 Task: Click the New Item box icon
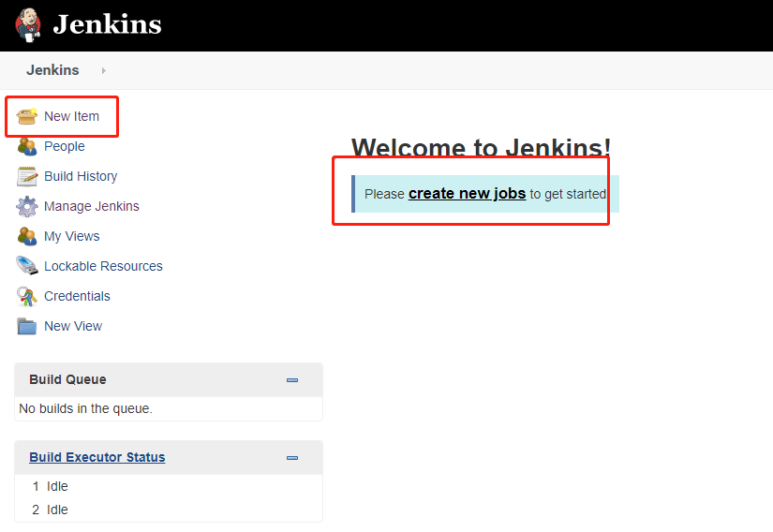26,116
